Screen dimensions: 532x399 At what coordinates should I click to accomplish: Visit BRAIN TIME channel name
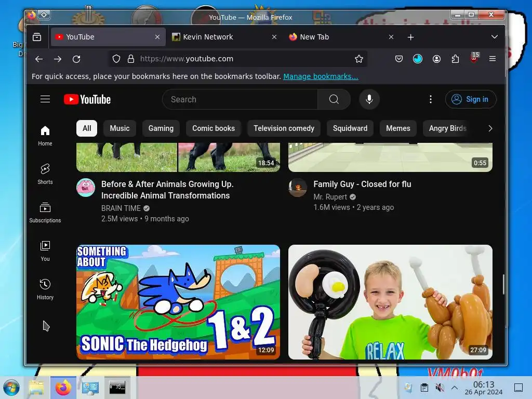tap(121, 208)
